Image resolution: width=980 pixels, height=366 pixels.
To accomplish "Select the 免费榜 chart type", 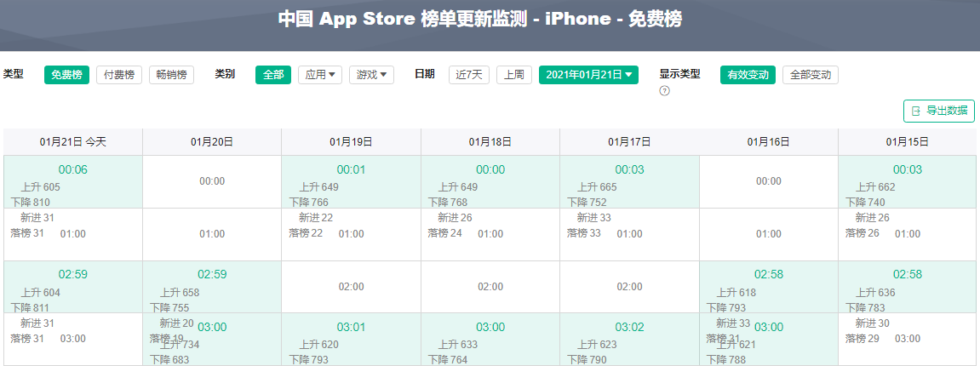I will [x=66, y=75].
